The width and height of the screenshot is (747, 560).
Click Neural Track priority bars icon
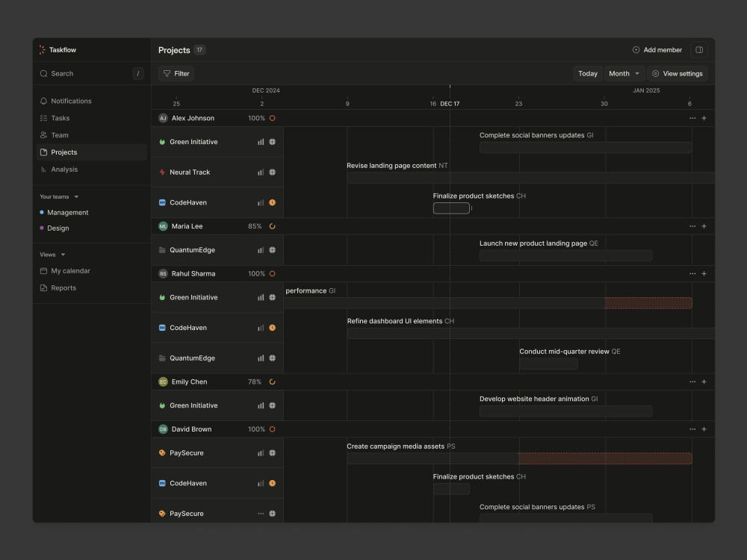[x=261, y=172]
